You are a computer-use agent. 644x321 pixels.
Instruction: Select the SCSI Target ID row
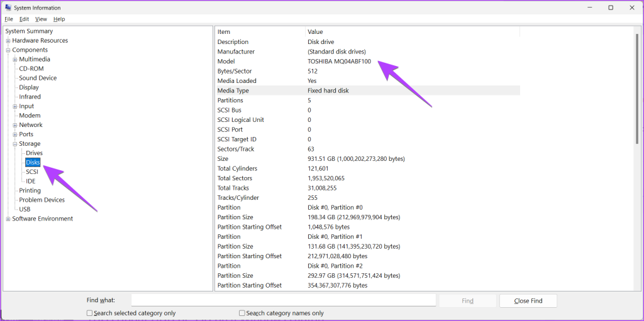(367, 139)
